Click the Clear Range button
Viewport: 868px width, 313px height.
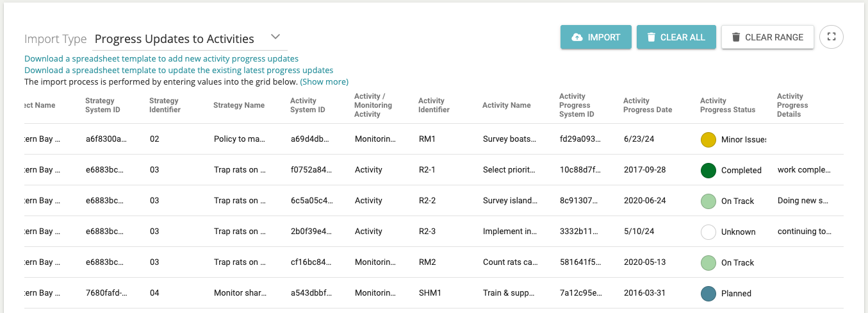point(767,37)
